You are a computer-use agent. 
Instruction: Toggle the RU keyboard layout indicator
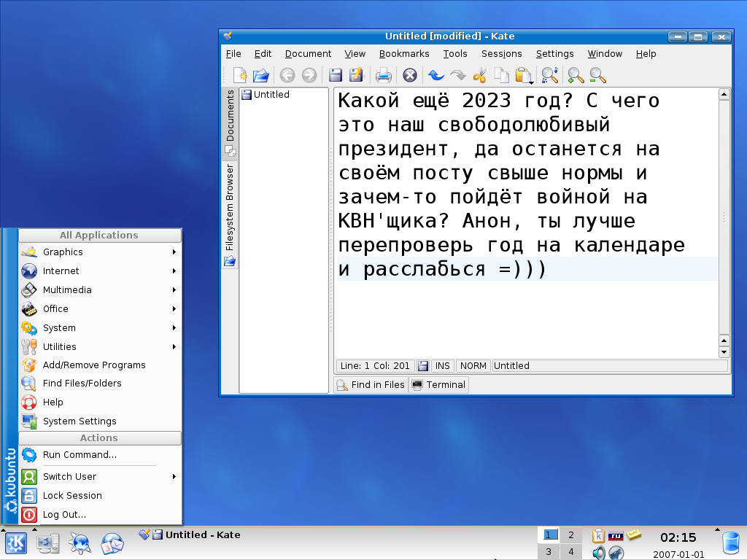[616, 536]
